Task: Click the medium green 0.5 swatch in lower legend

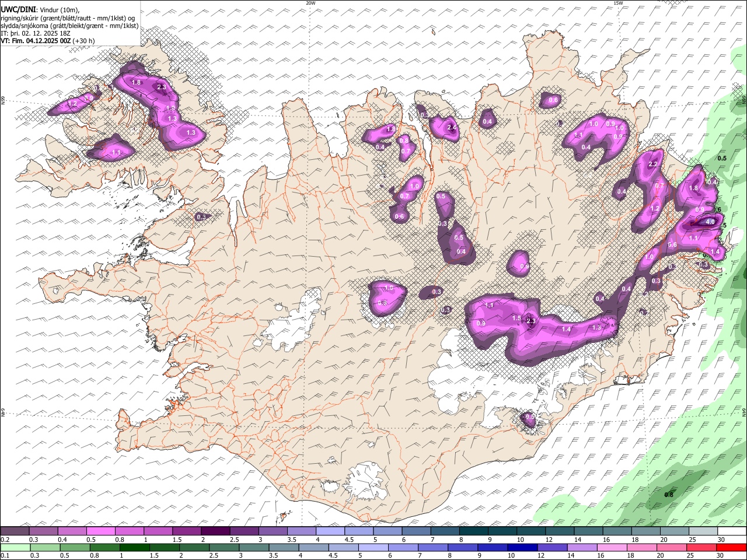Action: 75,548
